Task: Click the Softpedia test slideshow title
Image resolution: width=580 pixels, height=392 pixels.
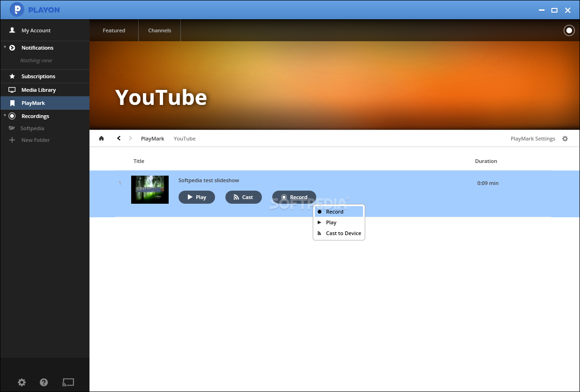Action: click(x=209, y=180)
